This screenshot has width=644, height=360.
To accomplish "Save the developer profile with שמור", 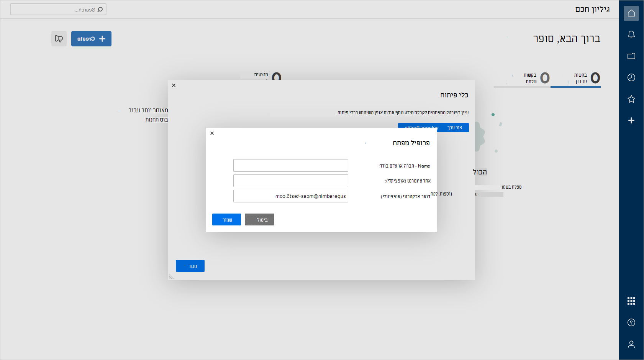I will pos(226,220).
